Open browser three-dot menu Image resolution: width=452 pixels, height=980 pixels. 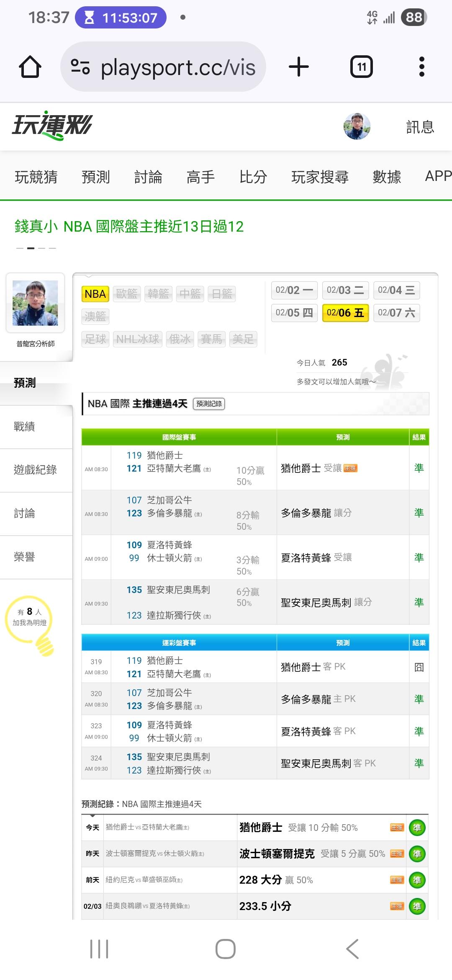point(421,67)
